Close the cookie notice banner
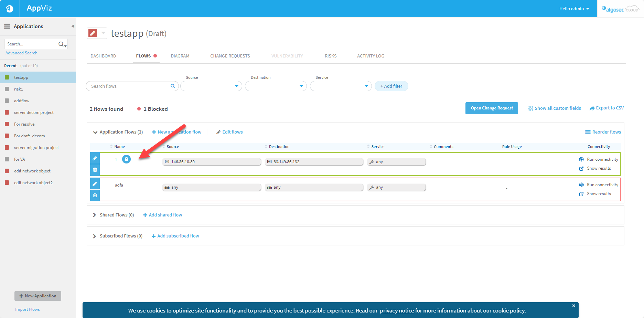 [573, 306]
